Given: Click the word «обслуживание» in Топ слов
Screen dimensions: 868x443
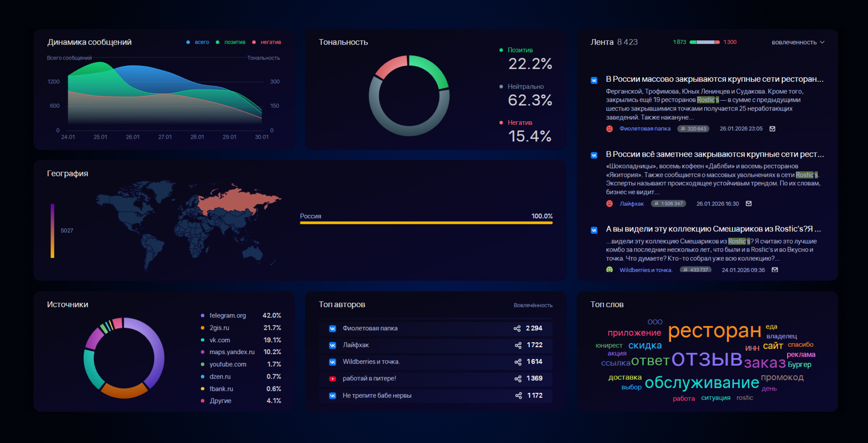Looking at the screenshot, I should tap(702, 383).
